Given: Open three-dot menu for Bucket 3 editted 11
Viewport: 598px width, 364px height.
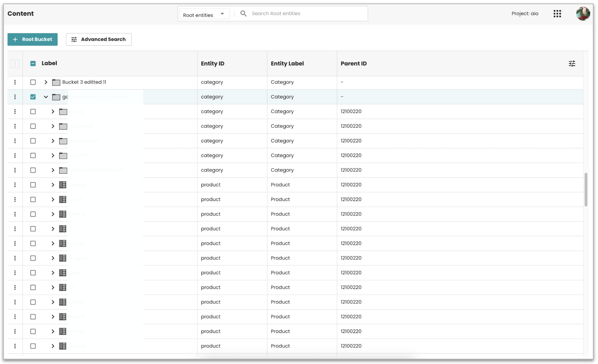Looking at the screenshot, I should tap(15, 82).
